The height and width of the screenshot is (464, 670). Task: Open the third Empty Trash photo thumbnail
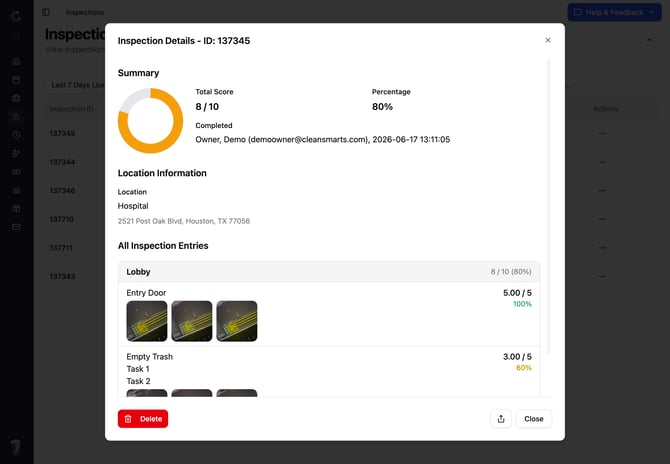pos(237,393)
